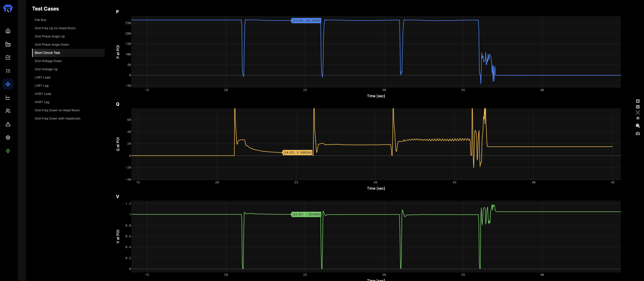Screen dimensions: 644x281
Task: Zoom out using the plot minus button
Action: click(x=638, y=107)
